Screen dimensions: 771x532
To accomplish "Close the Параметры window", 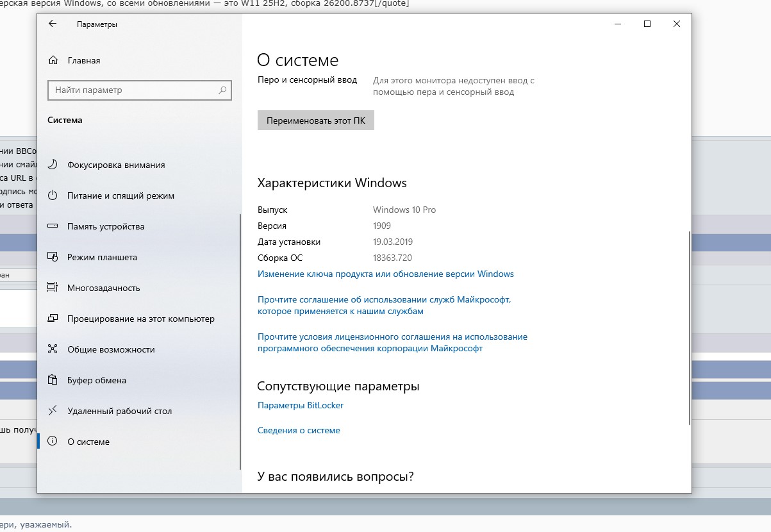I will coord(677,24).
